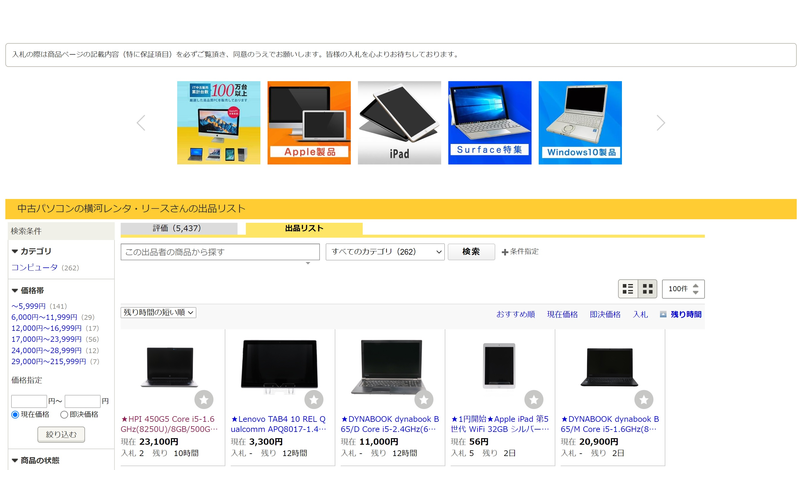
Task: Advance banner carousel with right arrow
Action: point(661,123)
